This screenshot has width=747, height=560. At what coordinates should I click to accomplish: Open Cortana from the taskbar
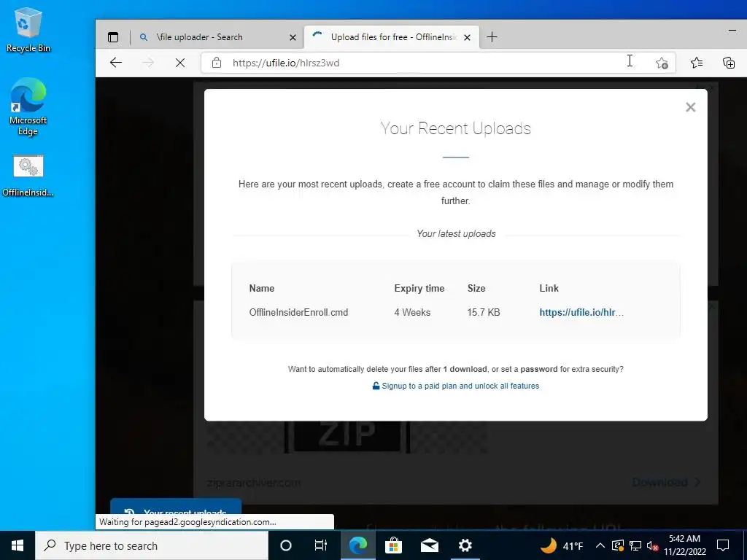click(286, 545)
